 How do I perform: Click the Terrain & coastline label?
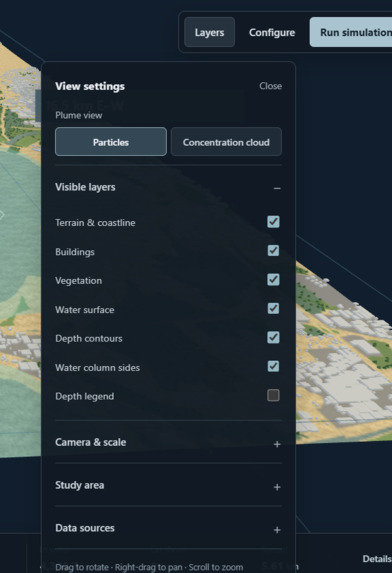pyautogui.click(x=95, y=223)
